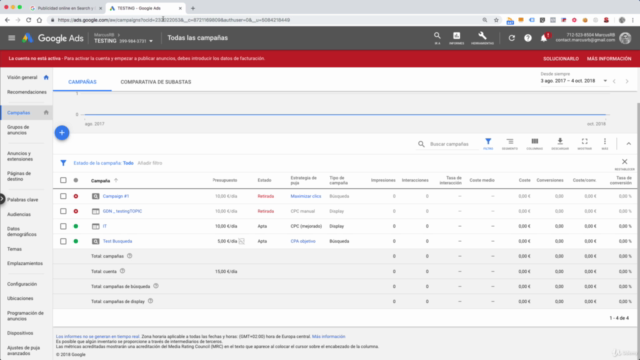The height and width of the screenshot is (360, 640).
Task: Click Maximizar clics bid strategy link
Action: click(306, 196)
